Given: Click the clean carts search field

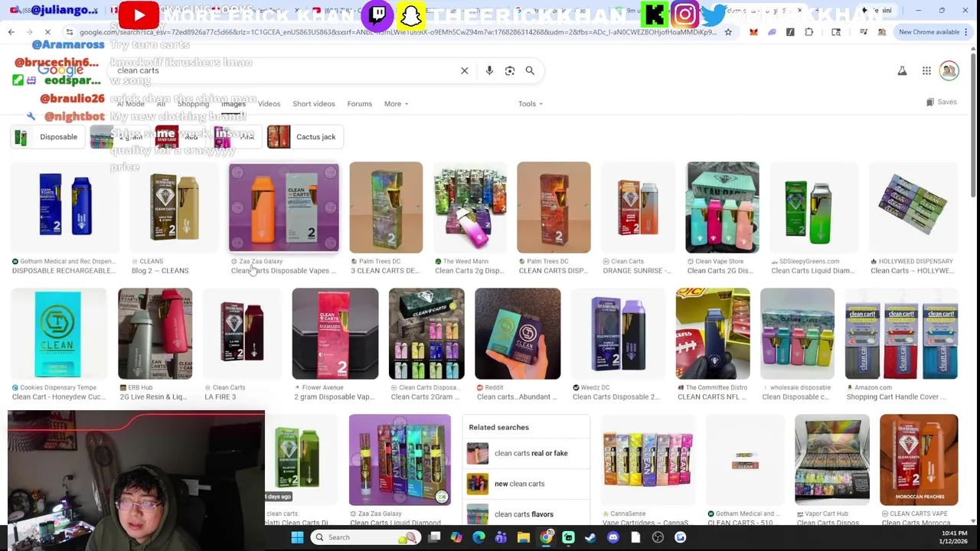Looking at the screenshot, I should click(283, 70).
